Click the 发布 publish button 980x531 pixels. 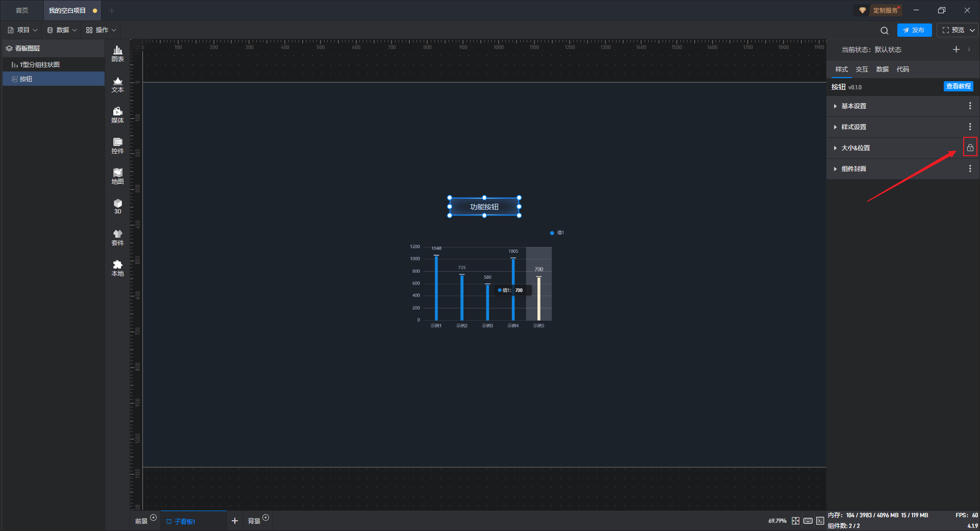point(914,30)
